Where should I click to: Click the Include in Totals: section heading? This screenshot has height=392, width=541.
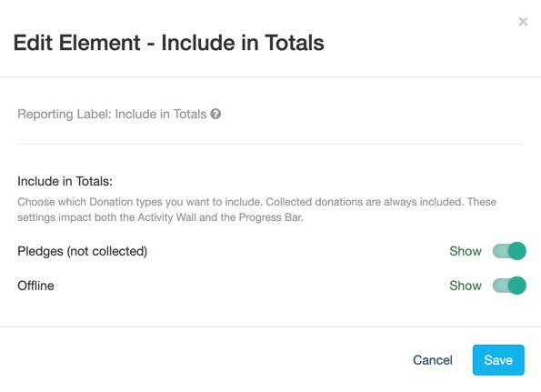coord(65,181)
